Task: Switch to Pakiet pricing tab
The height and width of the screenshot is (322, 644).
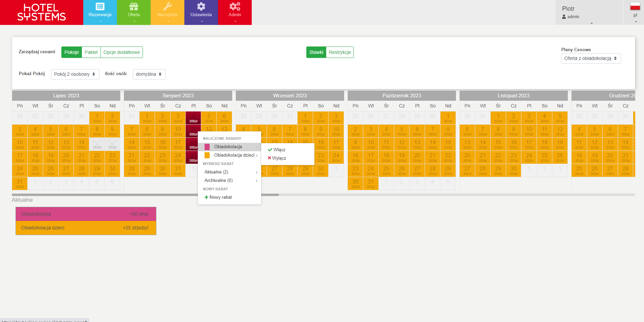Action: (91, 52)
